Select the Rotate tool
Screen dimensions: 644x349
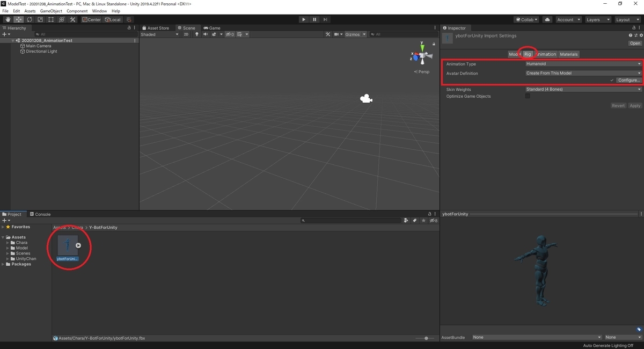point(29,19)
